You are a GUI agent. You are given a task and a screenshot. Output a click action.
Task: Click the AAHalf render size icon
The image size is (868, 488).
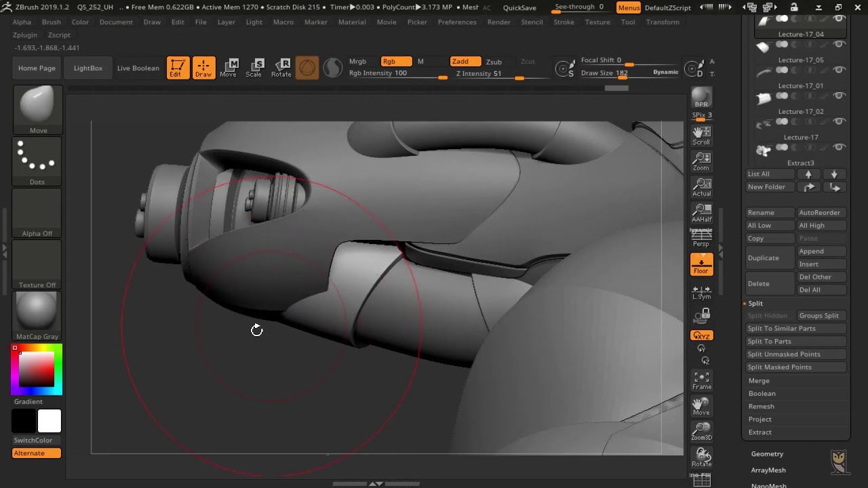[701, 212]
